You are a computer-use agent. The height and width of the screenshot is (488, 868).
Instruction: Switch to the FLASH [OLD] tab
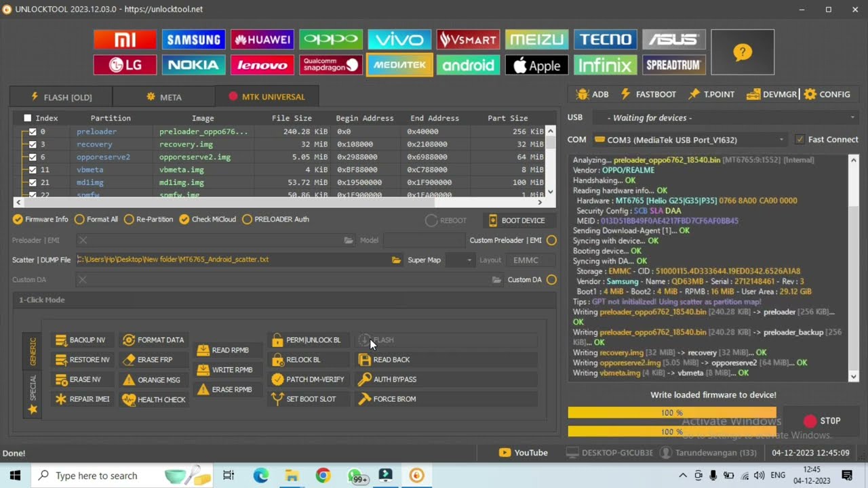pos(61,97)
